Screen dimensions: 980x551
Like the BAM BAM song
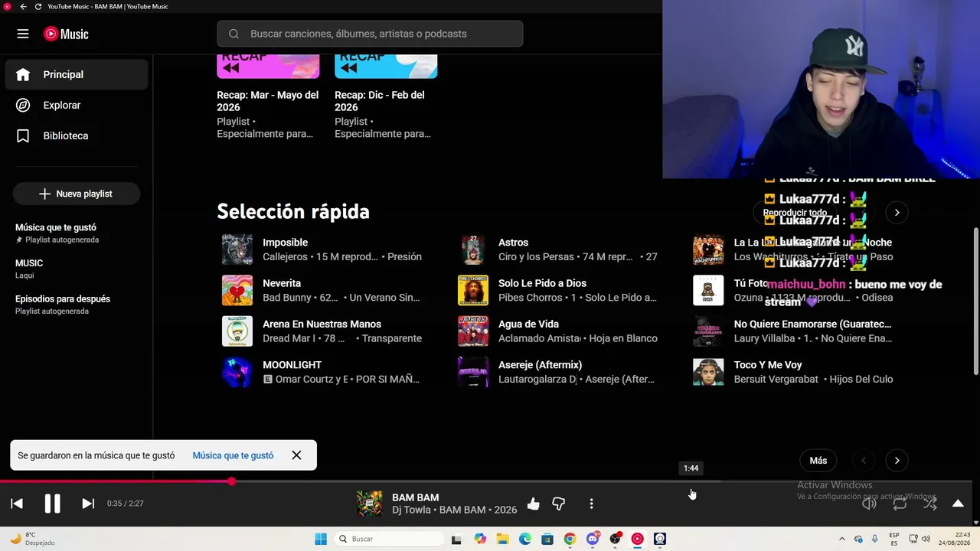pyautogui.click(x=534, y=504)
